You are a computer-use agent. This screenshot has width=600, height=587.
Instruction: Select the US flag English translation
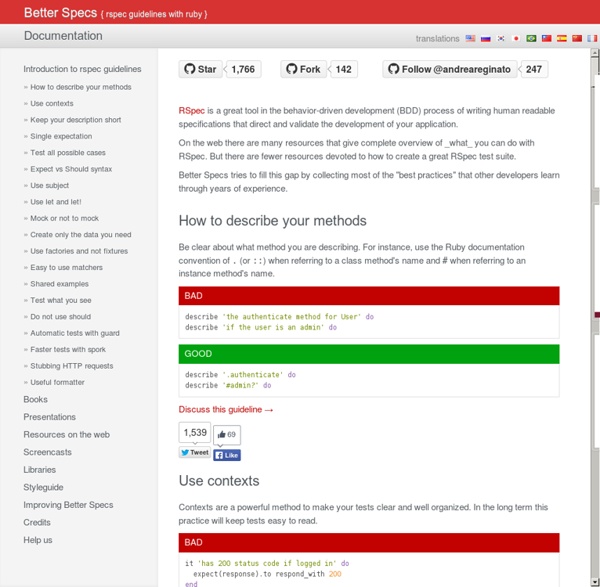point(470,38)
